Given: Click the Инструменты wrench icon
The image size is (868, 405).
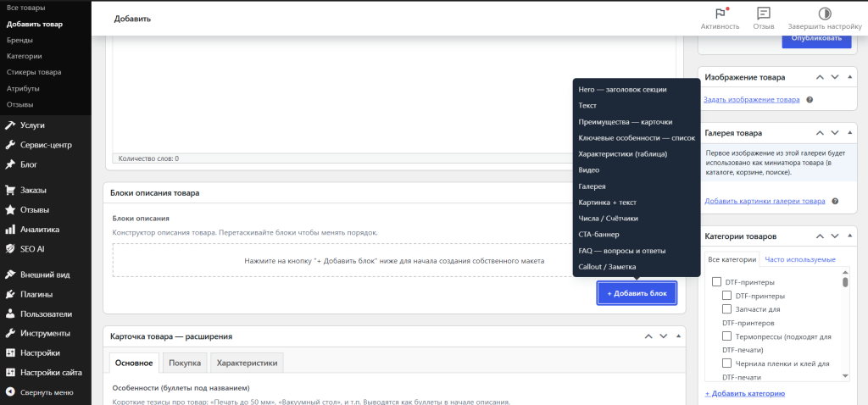Looking at the screenshot, I should pyautogui.click(x=10, y=334).
